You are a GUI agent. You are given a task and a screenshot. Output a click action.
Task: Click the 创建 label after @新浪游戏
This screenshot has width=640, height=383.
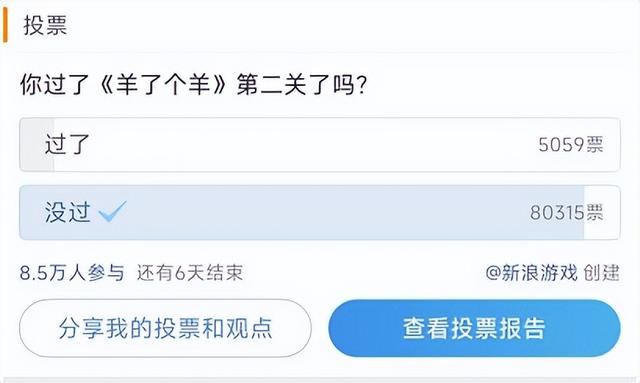[601, 273]
